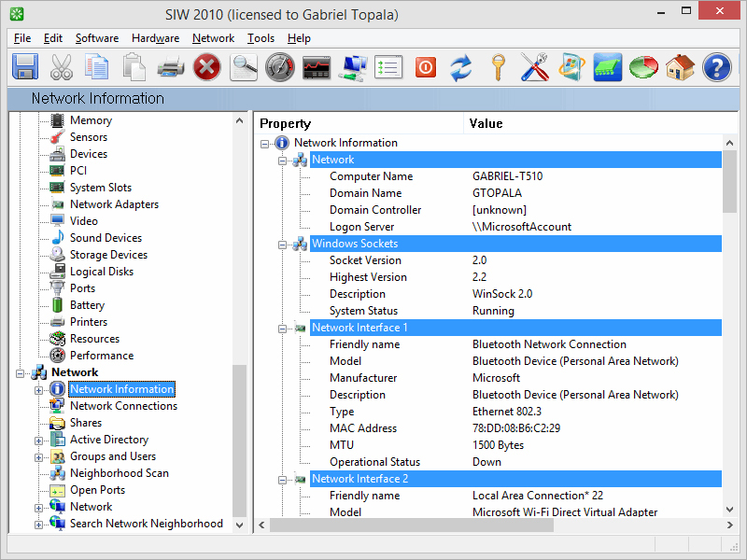
Task: Click the Value column header
Action: pos(600,124)
